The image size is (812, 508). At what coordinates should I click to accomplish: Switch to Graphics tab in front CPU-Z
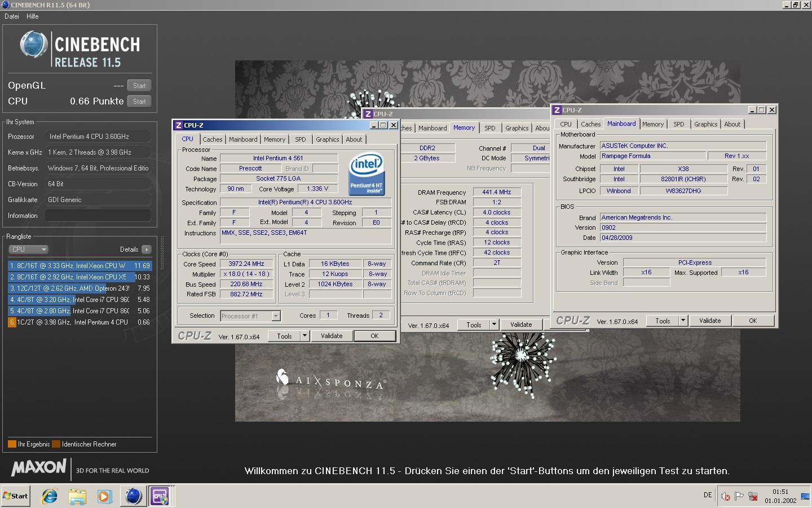[x=328, y=139]
